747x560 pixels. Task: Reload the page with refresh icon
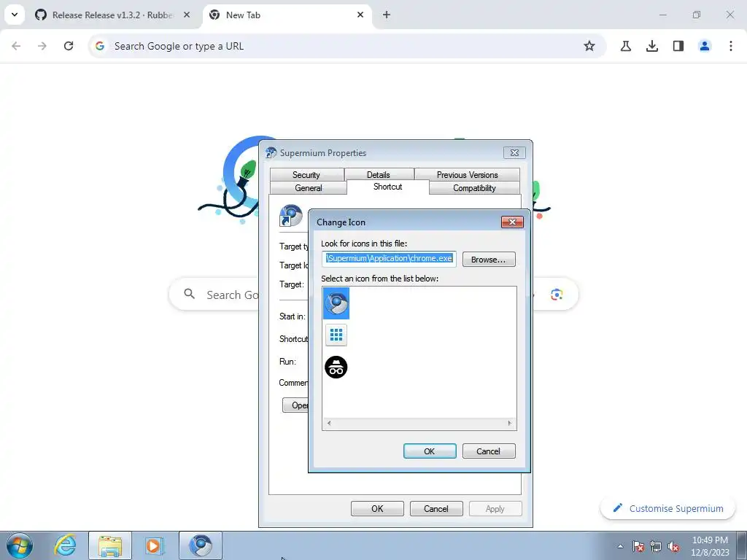(69, 46)
